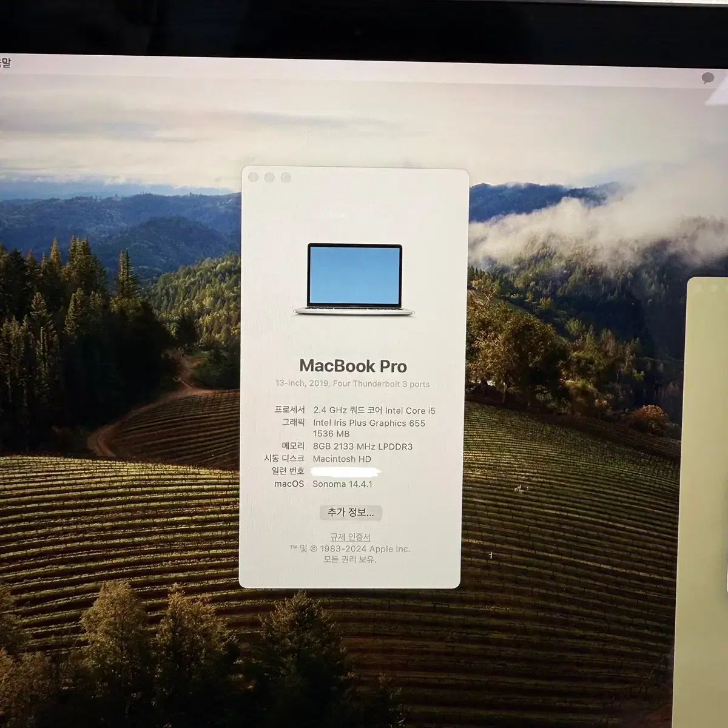Select the '13-inch, 2019, Four Thunderbolt 3 ports' text

(352, 384)
